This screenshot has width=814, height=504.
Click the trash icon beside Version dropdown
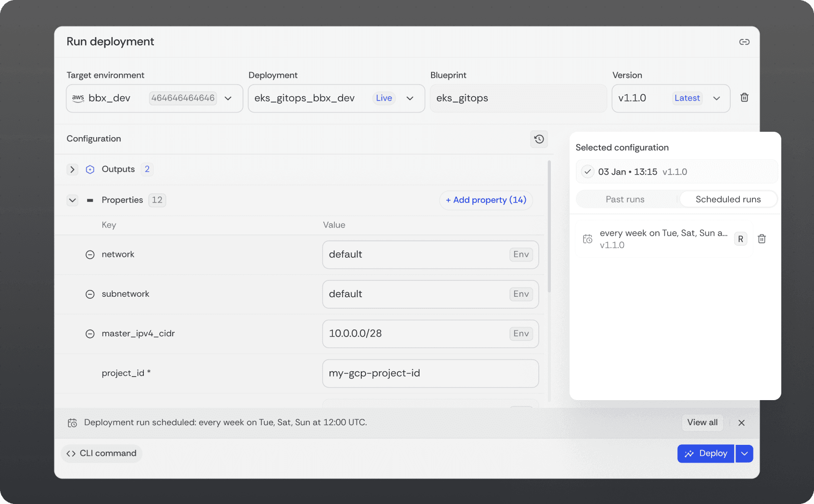(x=744, y=98)
